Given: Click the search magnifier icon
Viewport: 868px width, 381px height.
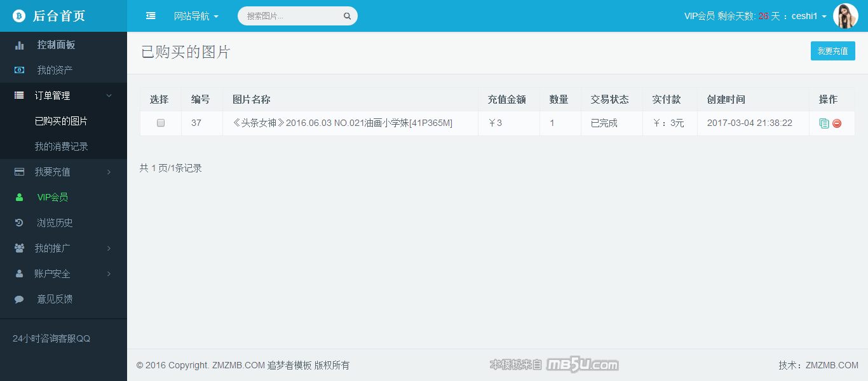Looking at the screenshot, I should pos(347,17).
